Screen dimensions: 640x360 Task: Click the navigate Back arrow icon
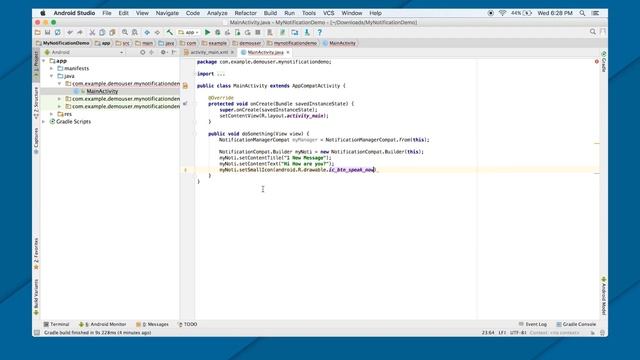(147, 32)
